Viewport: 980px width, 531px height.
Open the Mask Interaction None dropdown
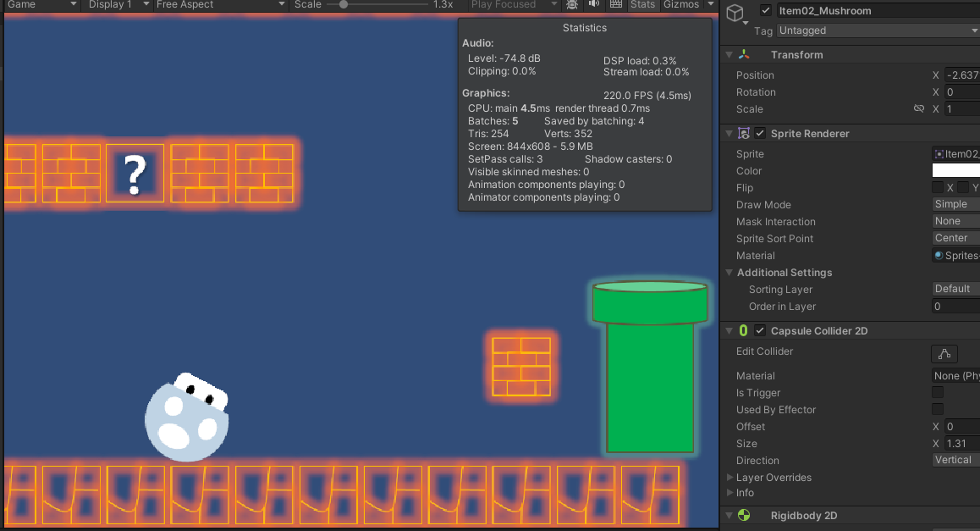point(955,221)
